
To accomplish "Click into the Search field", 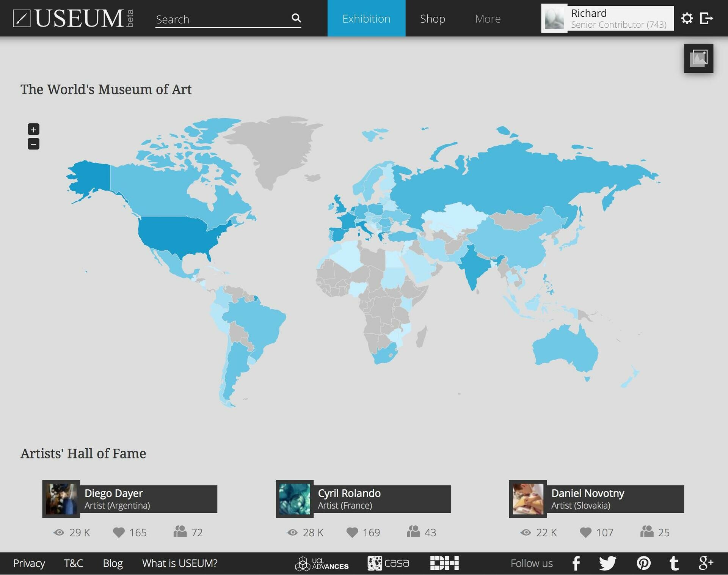I will pyautogui.click(x=222, y=19).
